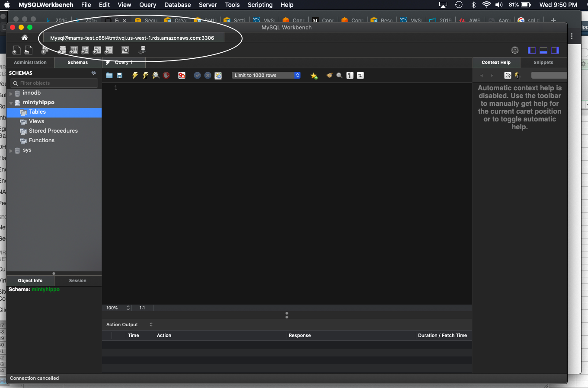588x388 pixels.
Task: Execute the query with lightning bolt icon
Action: [135, 75]
